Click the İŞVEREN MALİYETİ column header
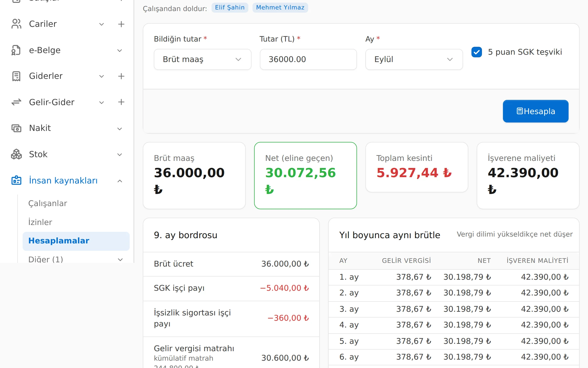Image resolution: width=588 pixels, height=368 pixels. (537, 261)
